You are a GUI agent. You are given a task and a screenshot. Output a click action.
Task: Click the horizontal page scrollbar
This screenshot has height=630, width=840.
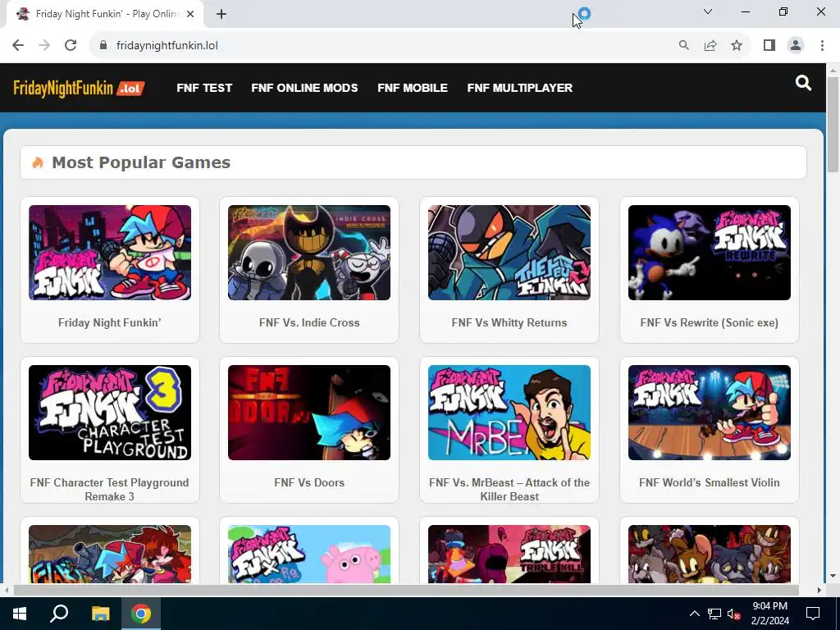[406, 590]
